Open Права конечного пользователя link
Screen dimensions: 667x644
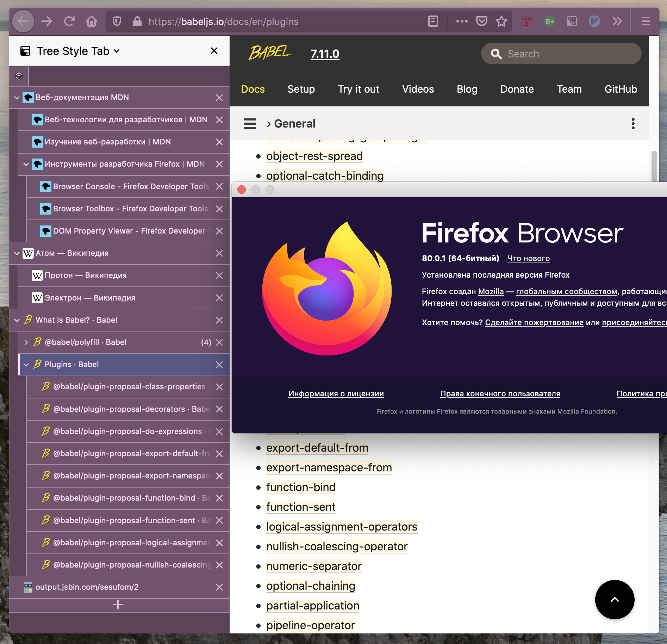(500, 394)
